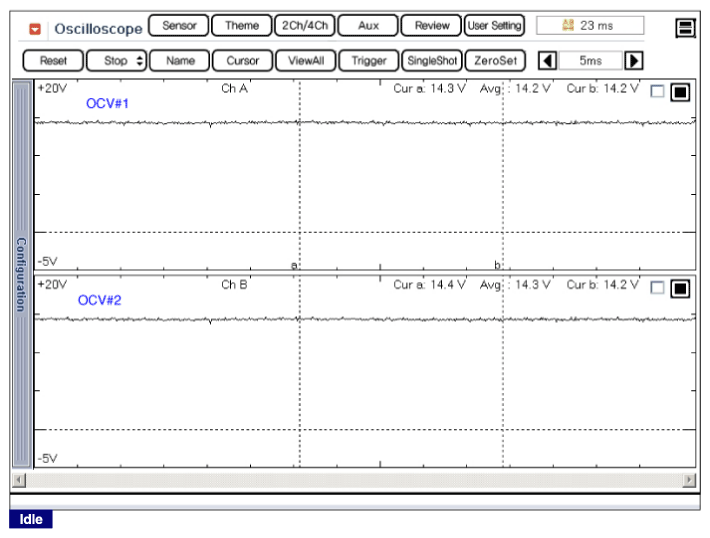Increase time base with right arrow
This screenshot has height=538, width=710.
(633, 61)
